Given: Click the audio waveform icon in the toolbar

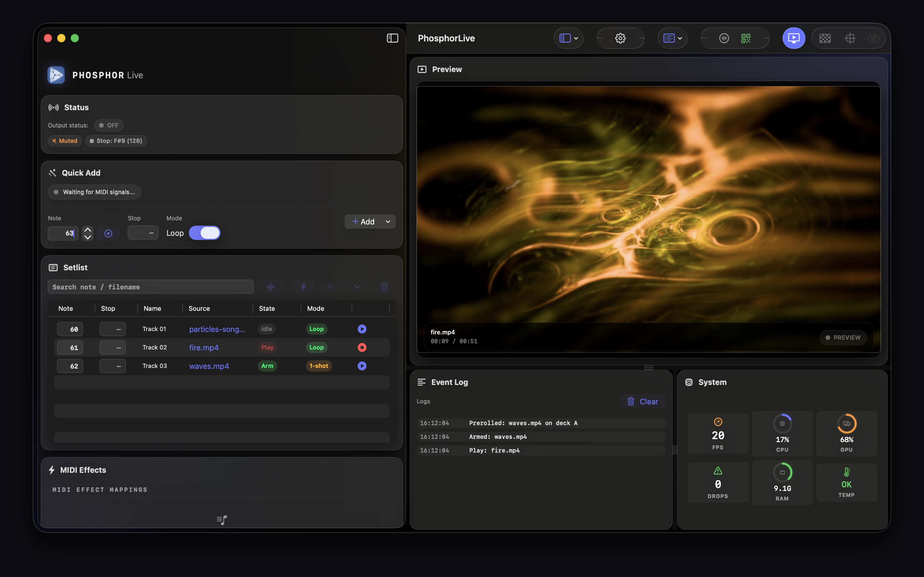Looking at the screenshot, I should click(x=723, y=38).
